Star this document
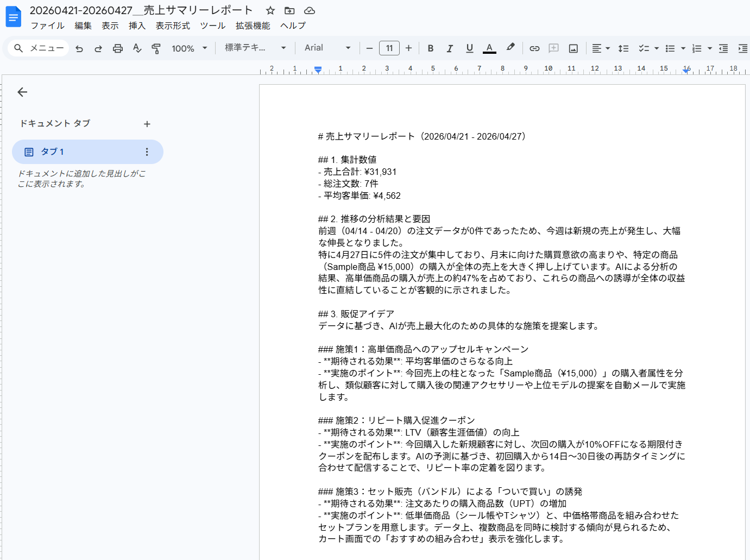Screen dimensions: 750x560 pyautogui.click(x=270, y=10)
